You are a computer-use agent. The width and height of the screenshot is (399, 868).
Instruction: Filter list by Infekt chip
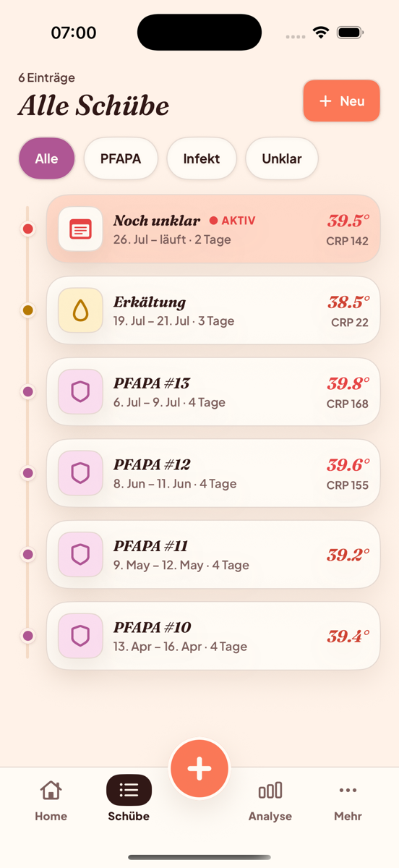(202, 158)
